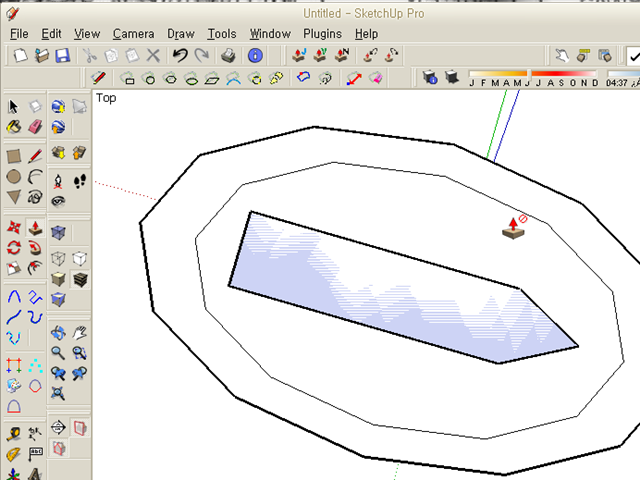Click the Zoom Extents icon
The width and height of the screenshot is (640, 480).
tap(58, 393)
